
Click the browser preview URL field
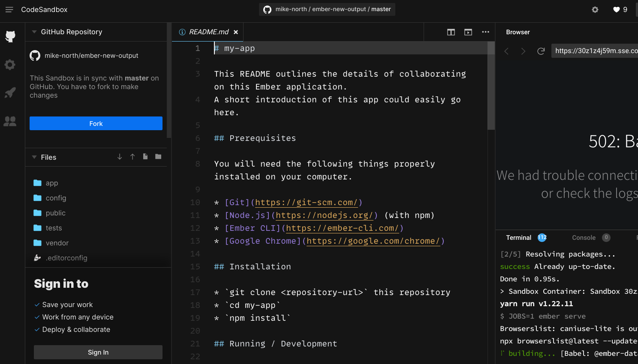595,51
